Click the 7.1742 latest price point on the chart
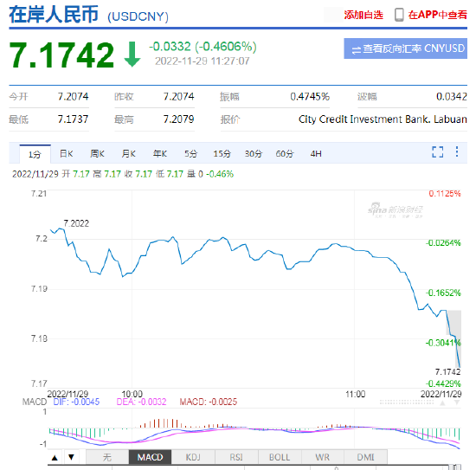Image resolution: width=476 pixels, height=470 pixels. coord(460,367)
